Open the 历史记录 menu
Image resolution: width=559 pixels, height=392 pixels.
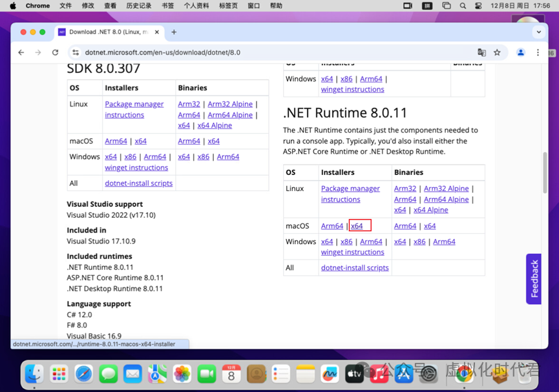click(139, 6)
